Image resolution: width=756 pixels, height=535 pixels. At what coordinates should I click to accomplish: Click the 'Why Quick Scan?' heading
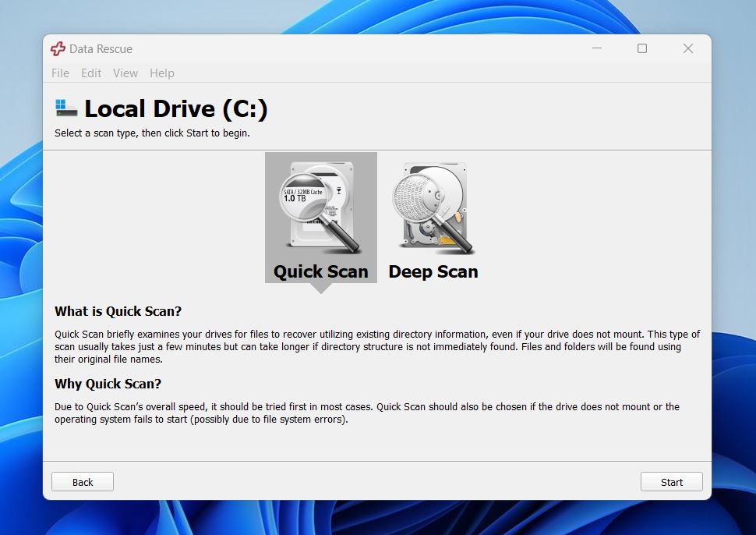click(108, 384)
